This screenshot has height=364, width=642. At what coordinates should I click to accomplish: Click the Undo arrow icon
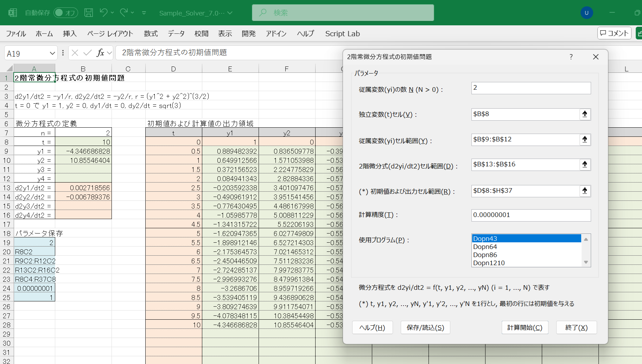point(103,13)
